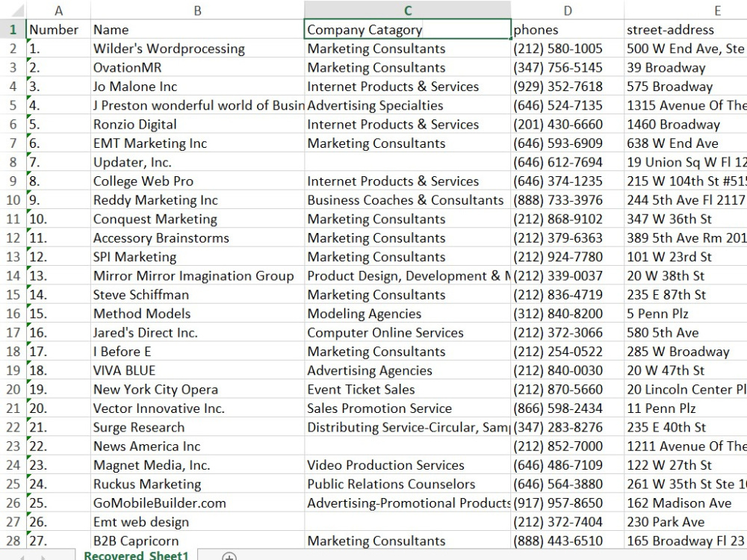This screenshot has height=560, width=747.
Task: Select the 'Computer Online Services' cell
Action: (x=407, y=332)
